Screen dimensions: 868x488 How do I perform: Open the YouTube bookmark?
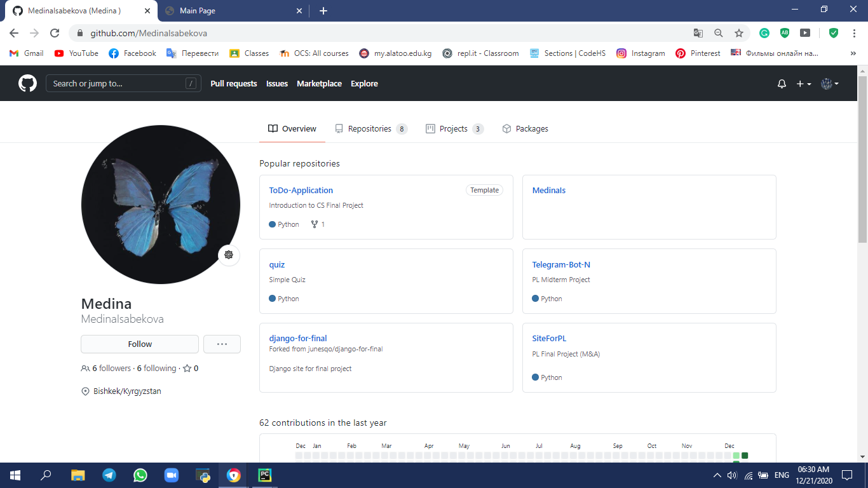[76, 53]
